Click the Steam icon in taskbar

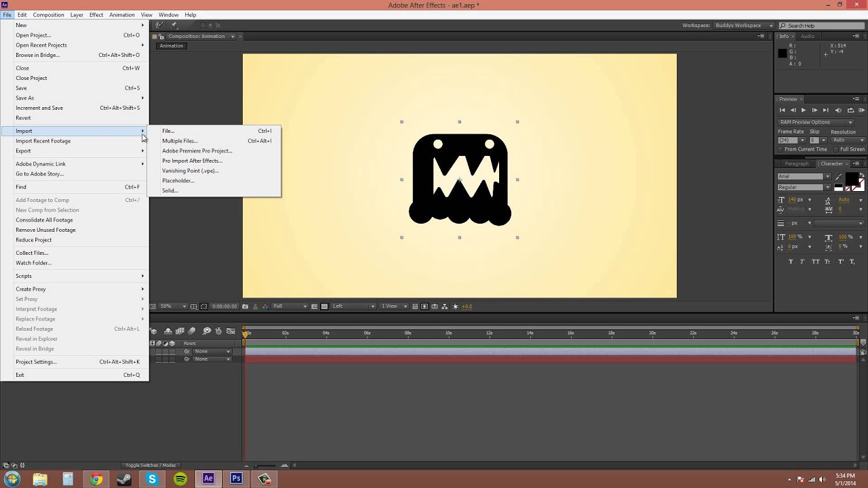(x=124, y=479)
